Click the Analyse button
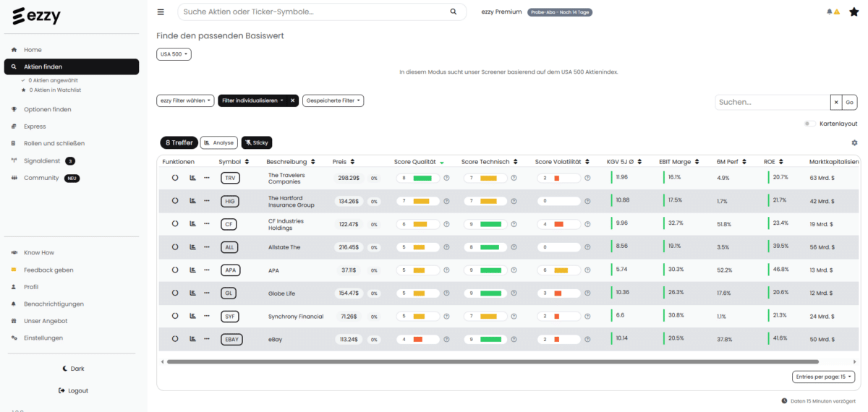The height and width of the screenshot is (412, 868). (218, 143)
